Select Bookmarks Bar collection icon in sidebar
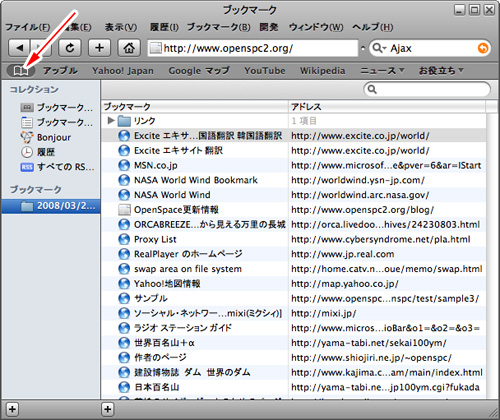The width and height of the screenshot is (500, 420). [27, 108]
